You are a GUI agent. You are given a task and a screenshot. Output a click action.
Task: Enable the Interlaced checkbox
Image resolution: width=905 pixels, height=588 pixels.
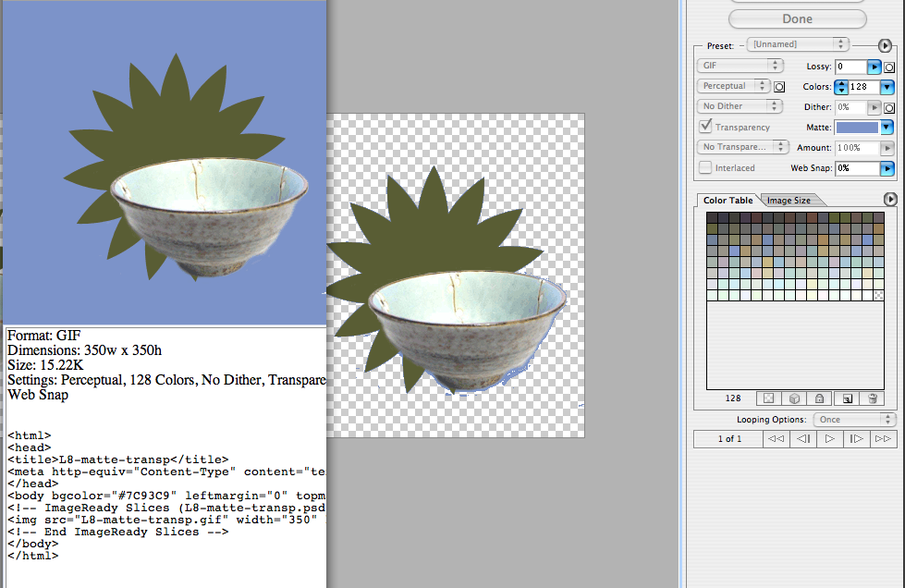tap(705, 167)
